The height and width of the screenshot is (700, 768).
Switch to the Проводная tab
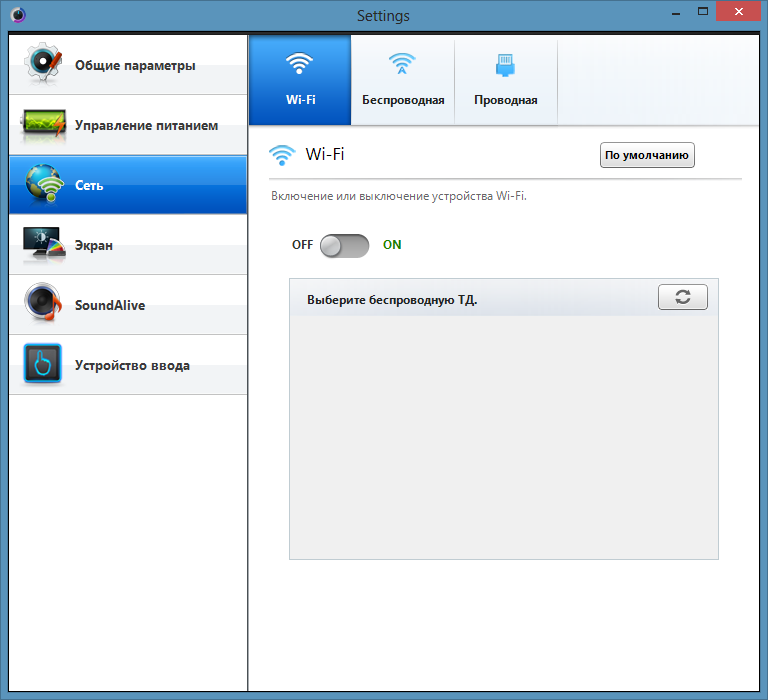505,81
